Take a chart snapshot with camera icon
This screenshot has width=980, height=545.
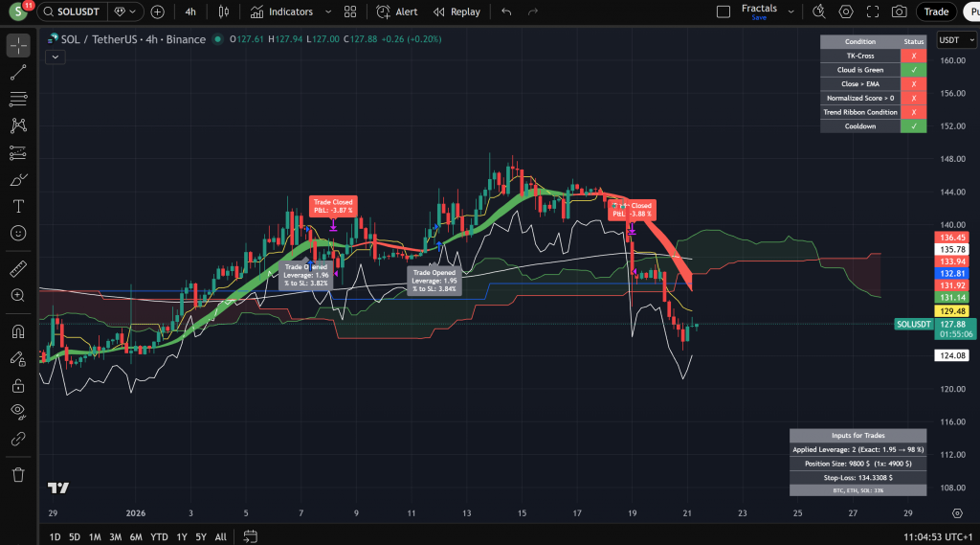(899, 11)
